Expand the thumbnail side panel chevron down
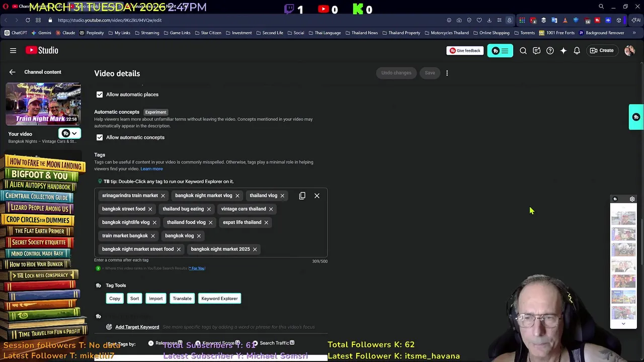Viewport: 644px width, 362px height. tap(623, 324)
